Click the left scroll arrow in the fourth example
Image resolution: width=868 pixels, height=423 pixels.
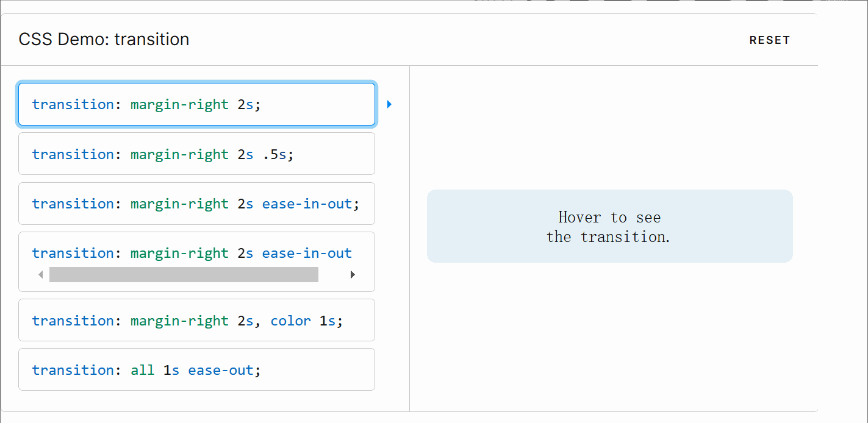click(40, 274)
